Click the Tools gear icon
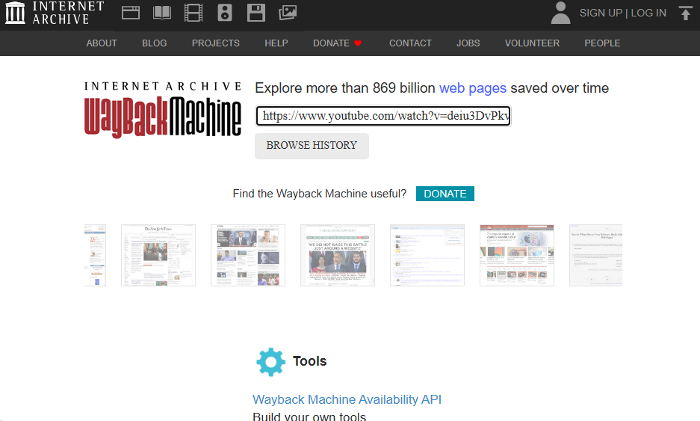 (x=271, y=362)
